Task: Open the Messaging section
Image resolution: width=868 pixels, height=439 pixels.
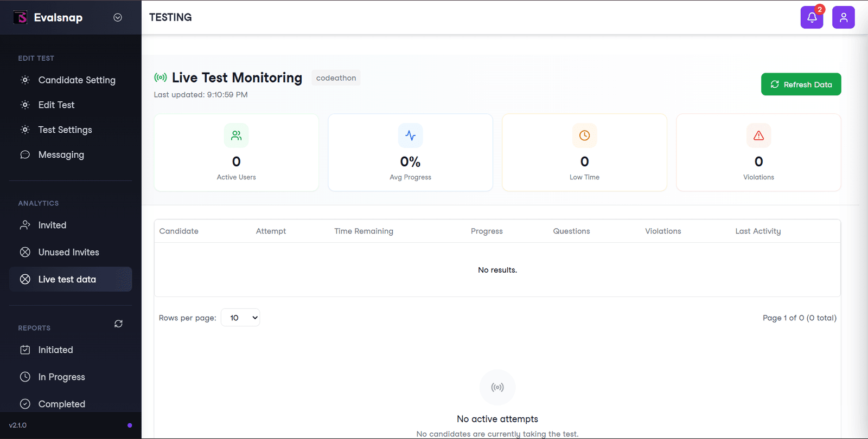Action: (x=61, y=155)
